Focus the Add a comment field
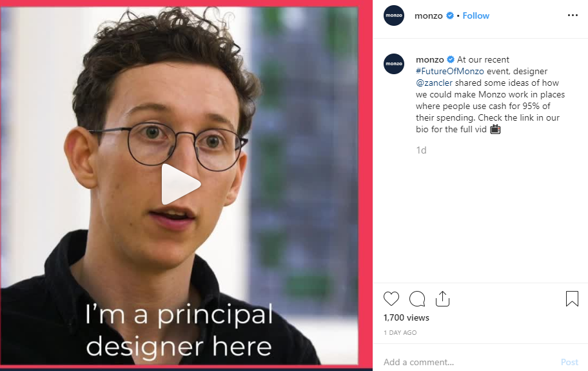Viewport: 588px width, 371px height. click(x=469, y=362)
